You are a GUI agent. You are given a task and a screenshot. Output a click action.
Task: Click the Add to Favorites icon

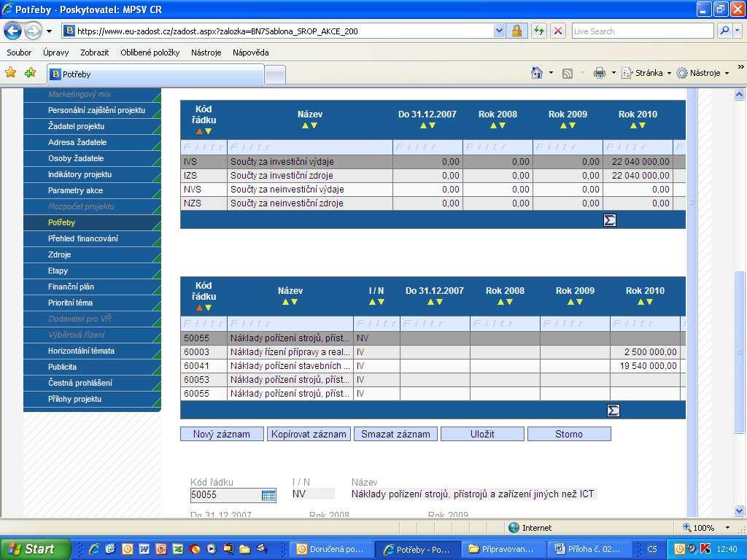(x=31, y=73)
